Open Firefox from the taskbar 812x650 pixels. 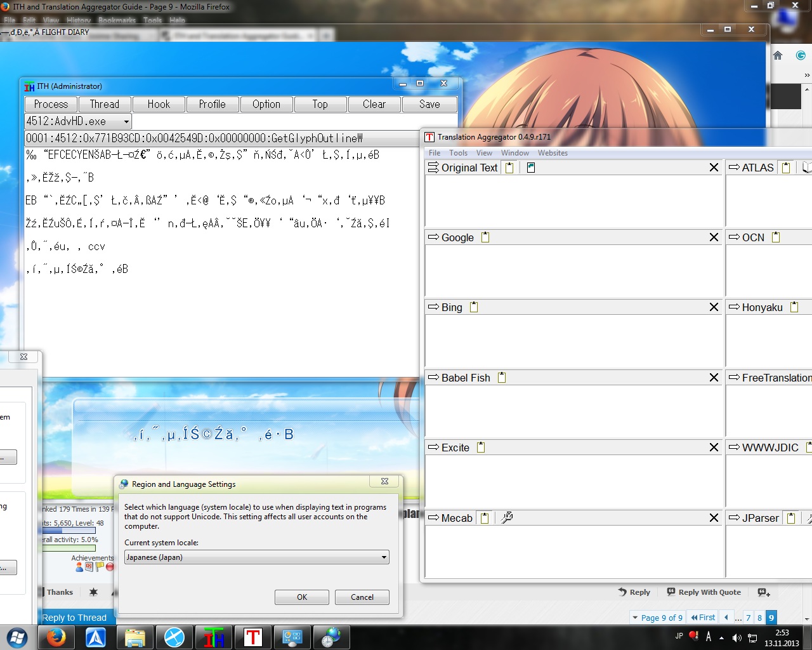coord(56,637)
